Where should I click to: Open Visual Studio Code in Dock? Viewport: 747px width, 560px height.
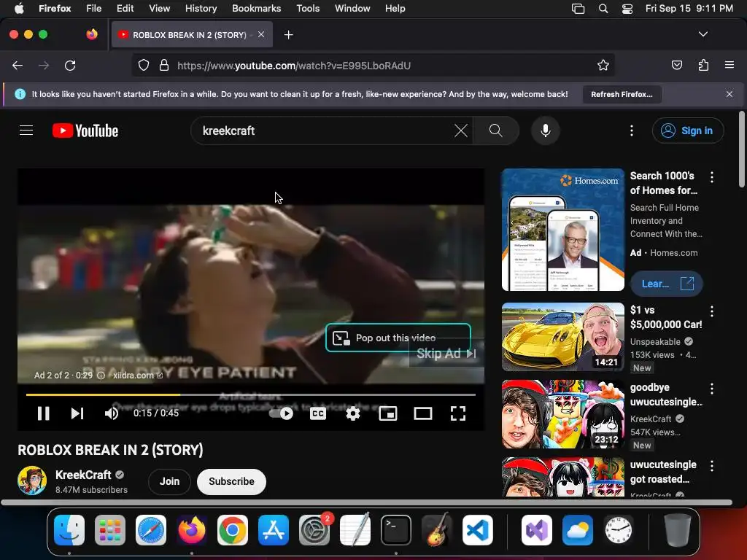click(478, 529)
